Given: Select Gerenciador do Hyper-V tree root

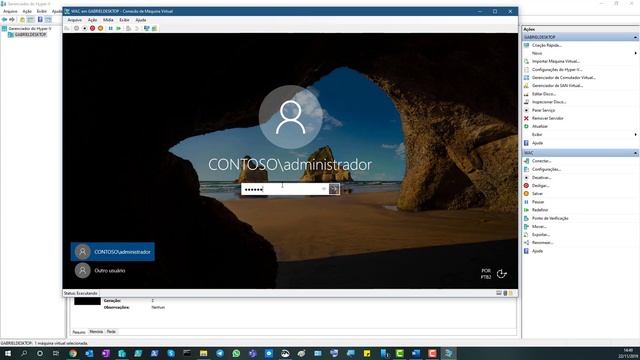Looking at the screenshot, I should click(30, 29).
